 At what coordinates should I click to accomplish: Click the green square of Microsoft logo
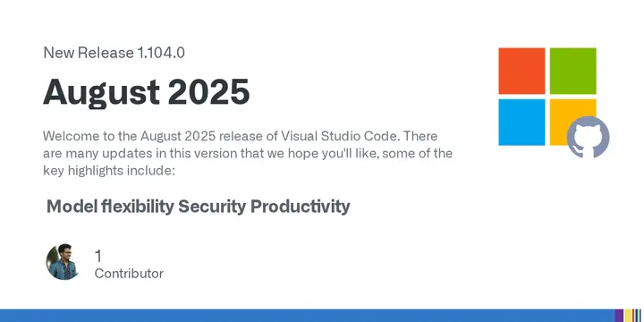coord(573,71)
